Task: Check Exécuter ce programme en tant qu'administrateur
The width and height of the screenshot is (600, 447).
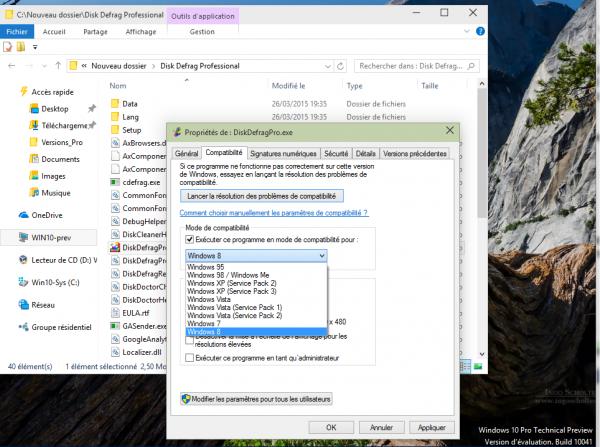Action: 189,358
